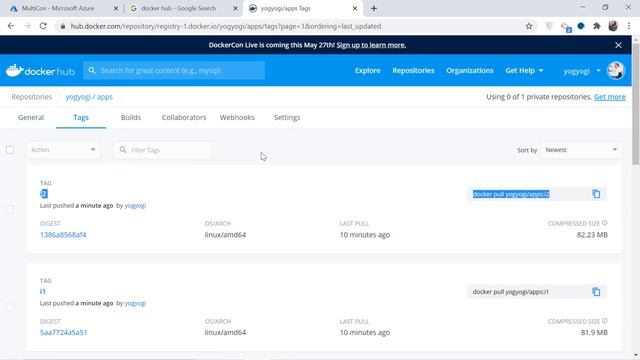
Task: Click the browser forward arrow
Action: [27, 26]
